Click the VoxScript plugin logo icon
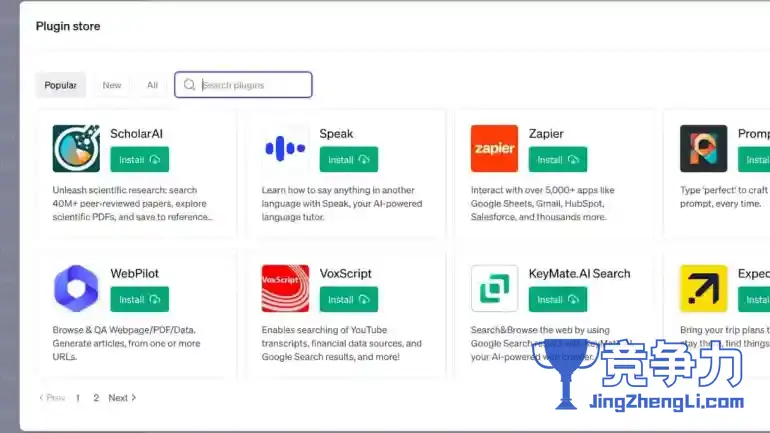770x433 pixels. [285, 289]
